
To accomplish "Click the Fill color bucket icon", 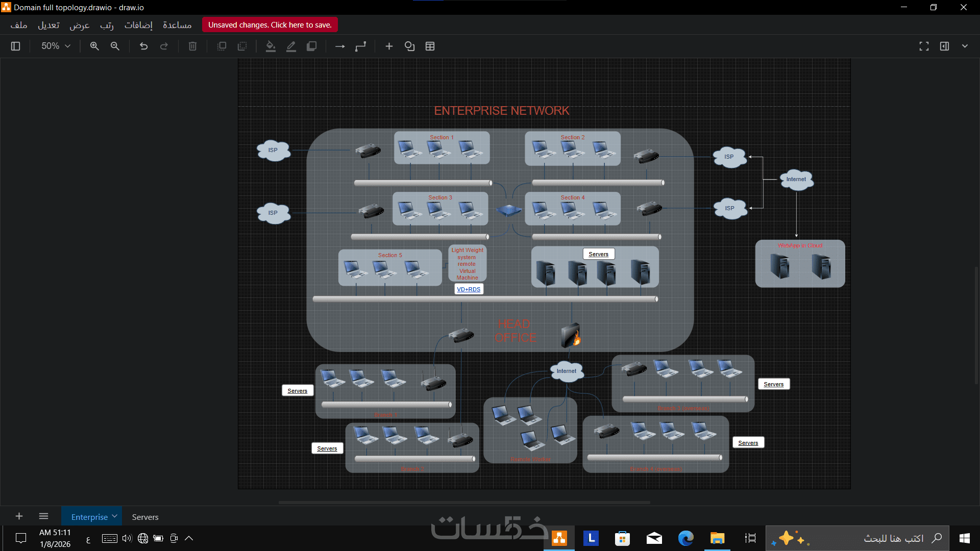I will (271, 46).
